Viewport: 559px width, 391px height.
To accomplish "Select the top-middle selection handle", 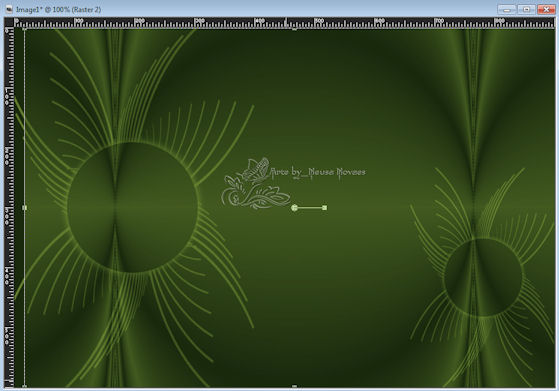I will pyautogui.click(x=294, y=29).
